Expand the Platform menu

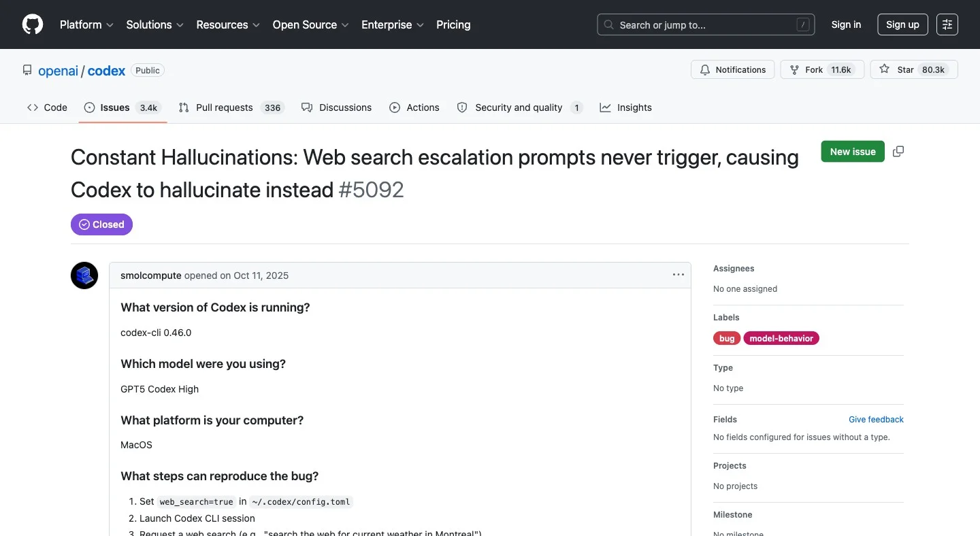point(86,24)
